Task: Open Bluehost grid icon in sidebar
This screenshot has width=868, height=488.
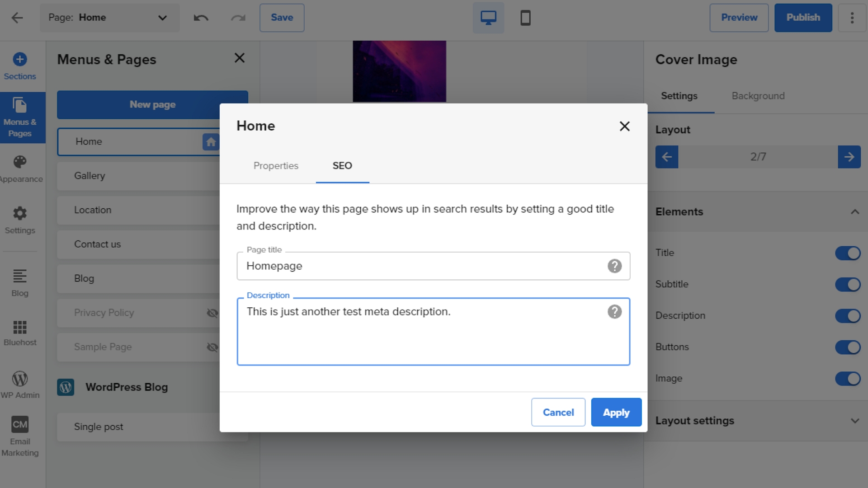Action: [20, 333]
